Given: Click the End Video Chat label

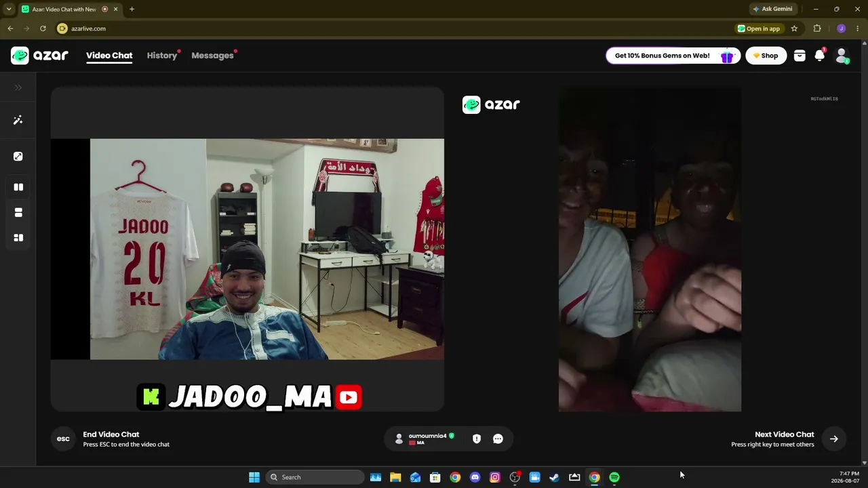Looking at the screenshot, I should pyautogui.click(x=111, y=434).
